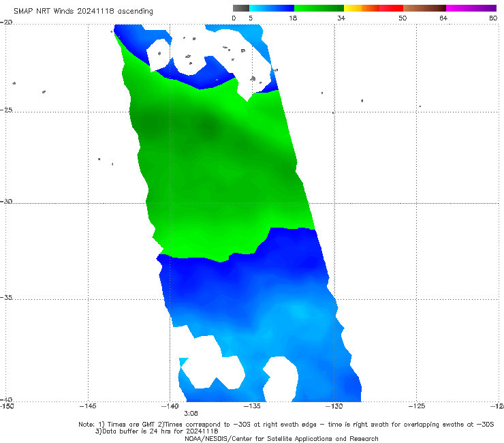Image resolution: width=504 pixels, height=443 pixels.
Task: Click the gray 0-5 segment of the color bar
Action: (241, 8)
